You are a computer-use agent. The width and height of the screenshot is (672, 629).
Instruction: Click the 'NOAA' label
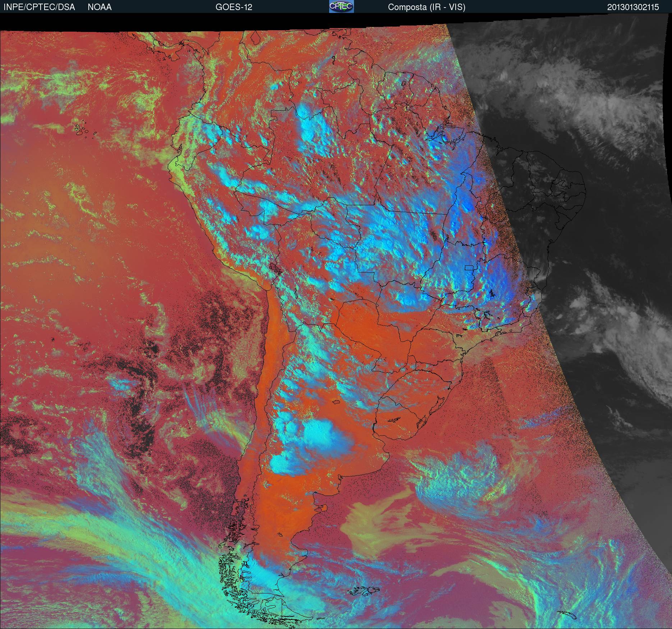(x=100, y=7)
